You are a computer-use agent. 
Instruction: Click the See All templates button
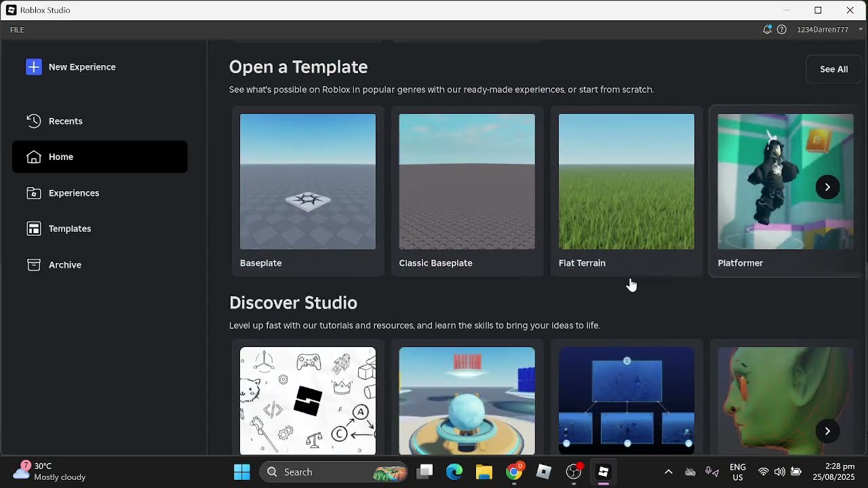click(x=833, y=69)
